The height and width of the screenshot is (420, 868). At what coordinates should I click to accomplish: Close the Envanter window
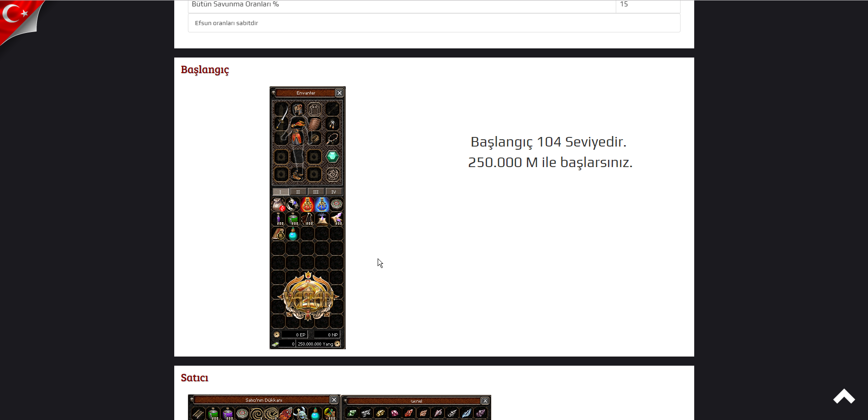point(339,93)
